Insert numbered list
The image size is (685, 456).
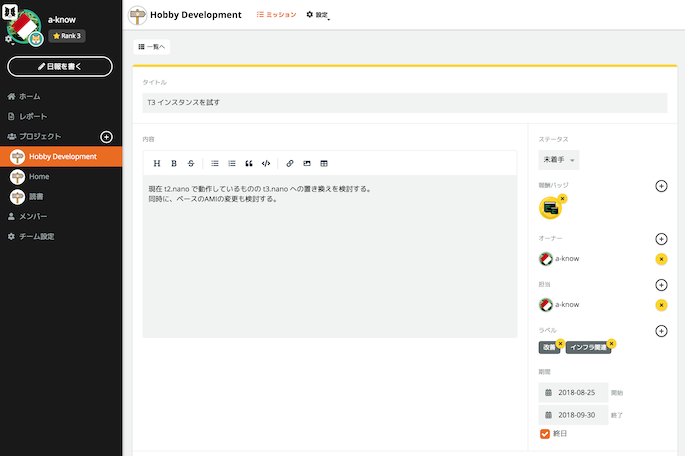tap(232, 163)
